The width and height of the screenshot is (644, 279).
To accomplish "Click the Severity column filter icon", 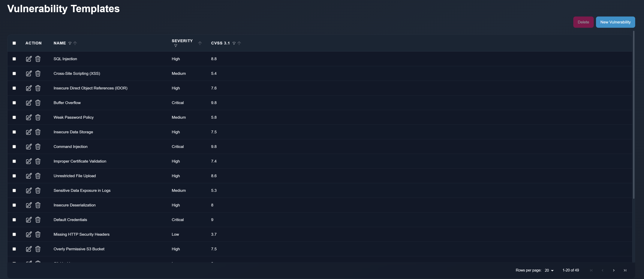I will pyautogui.click(x=176, y=46).
